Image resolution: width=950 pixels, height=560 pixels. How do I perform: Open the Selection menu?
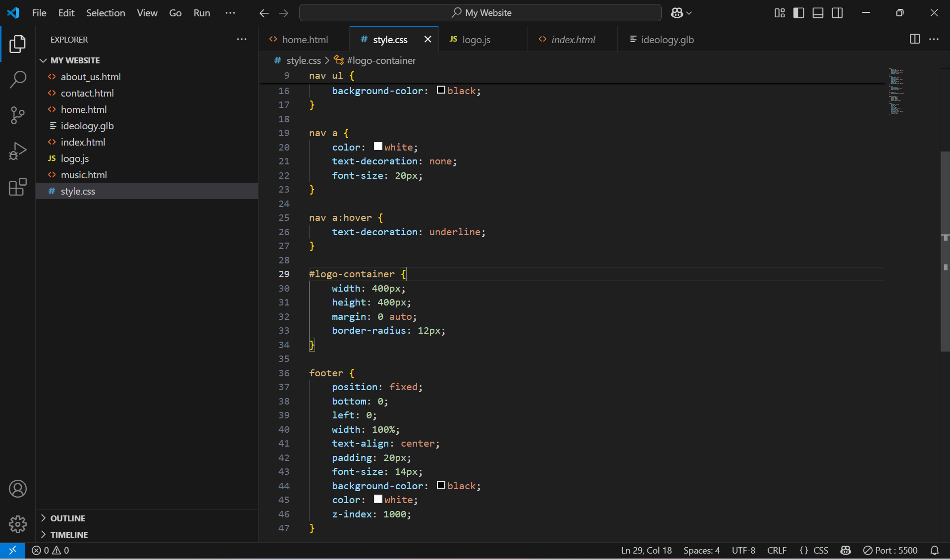click(x=106, y=13)
